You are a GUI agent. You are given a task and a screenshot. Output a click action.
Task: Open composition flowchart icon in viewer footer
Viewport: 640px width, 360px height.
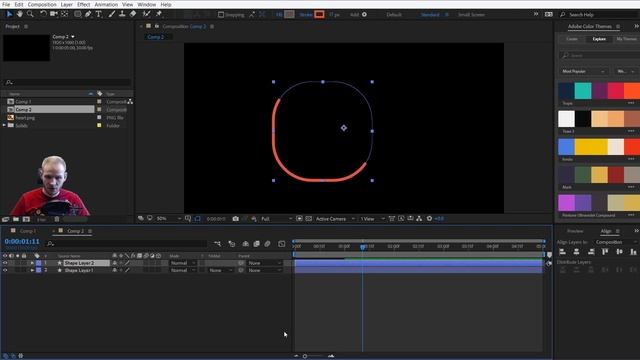419,219
